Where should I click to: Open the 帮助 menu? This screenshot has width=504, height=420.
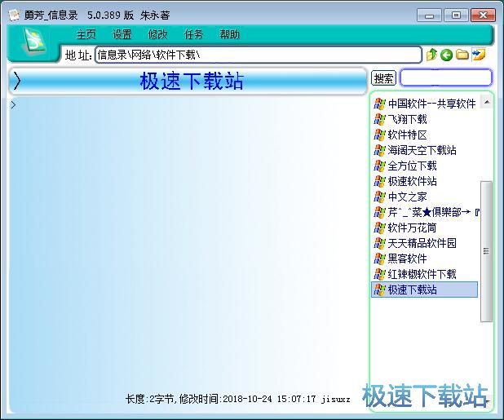pos(229,34)
